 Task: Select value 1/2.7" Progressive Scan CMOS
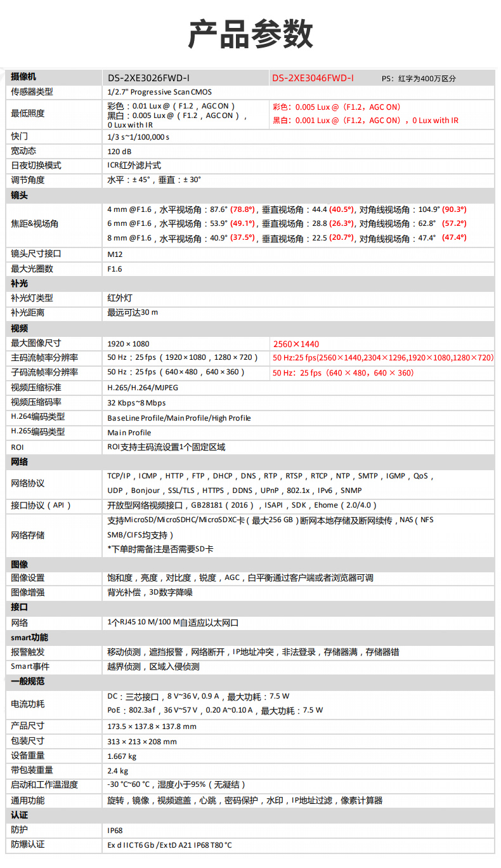point(160,92)
